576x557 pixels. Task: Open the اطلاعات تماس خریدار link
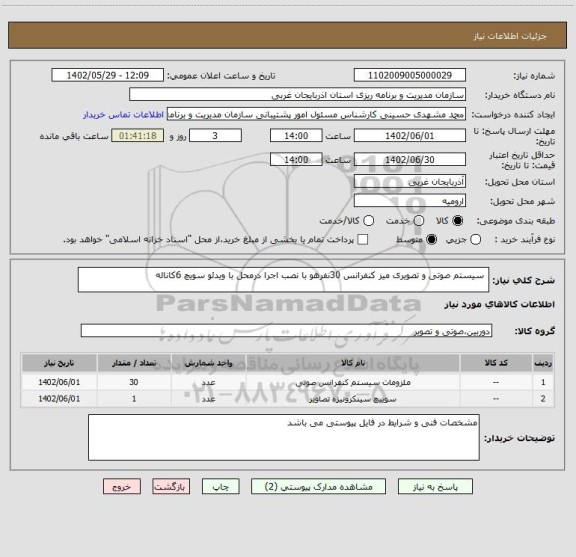[x=123, y=115]
